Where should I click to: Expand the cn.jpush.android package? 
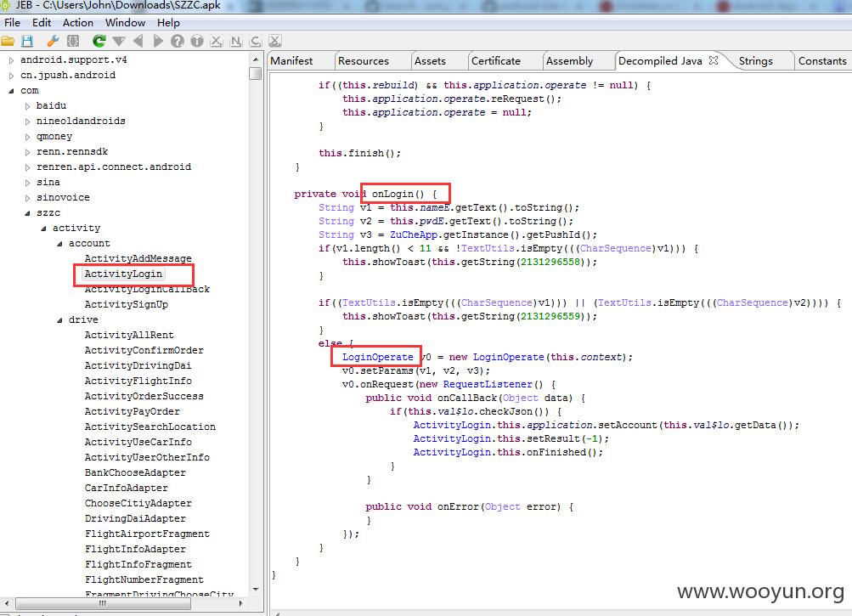[11, 76]
